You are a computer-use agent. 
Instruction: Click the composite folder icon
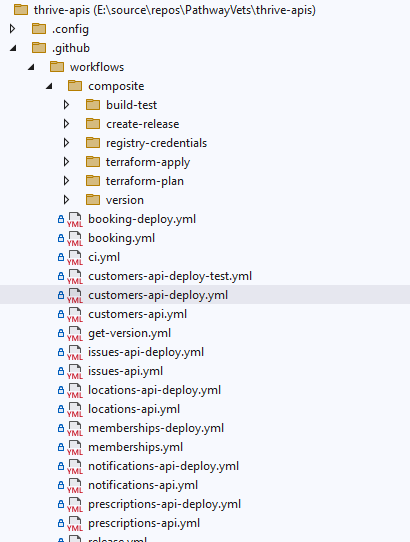pos(75,86)
